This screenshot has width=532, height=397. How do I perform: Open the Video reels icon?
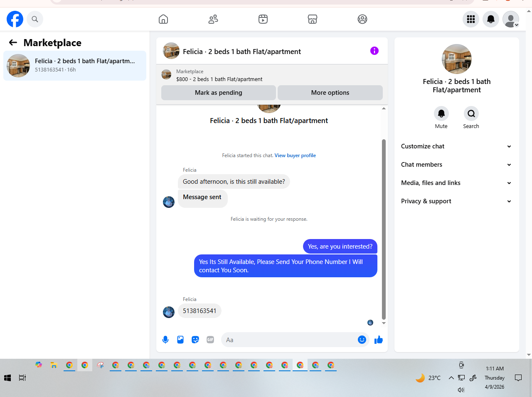coord(263,19)
